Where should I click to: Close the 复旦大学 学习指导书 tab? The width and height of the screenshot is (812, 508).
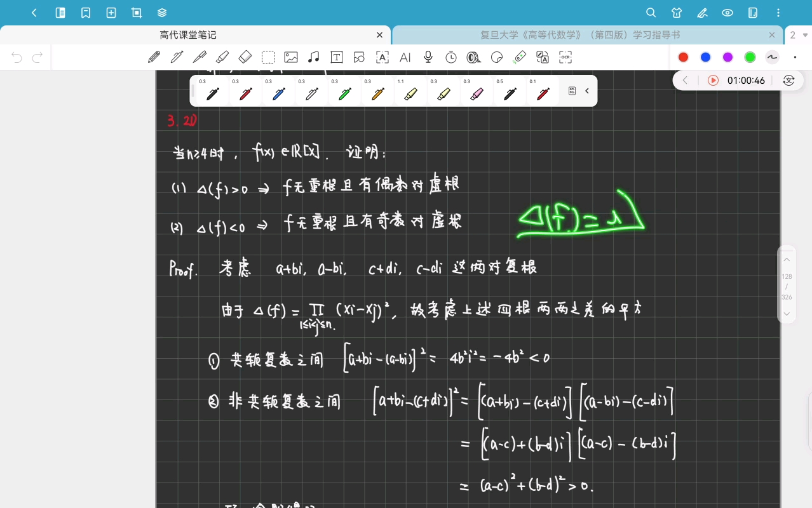pyautogui.click(x=772, y=36)
